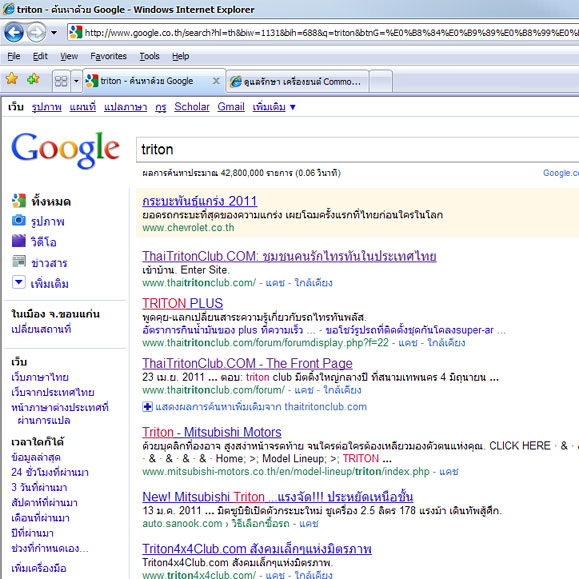Screen dimensions: 579x579
Task: Switch to the Commo... browser tab
Action: click(x=297, y=81)
